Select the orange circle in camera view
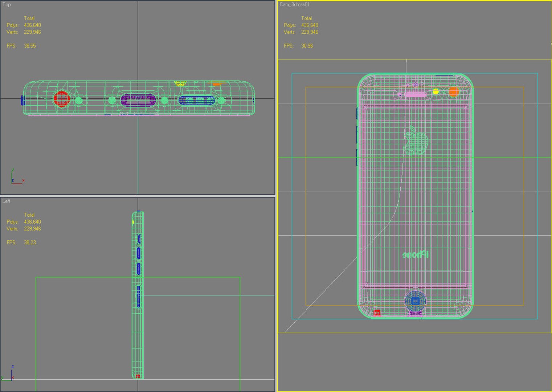The image size is (552, 392). tap(454, 91)
